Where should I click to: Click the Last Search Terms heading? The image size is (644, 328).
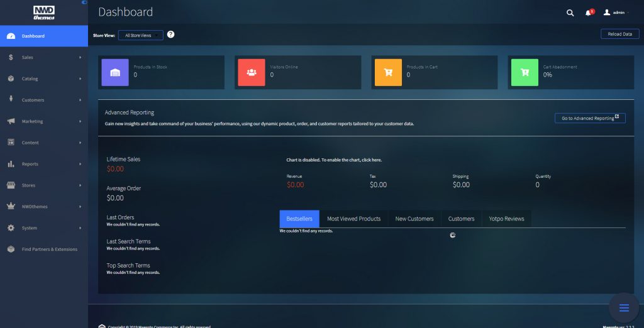coord(128,241)
